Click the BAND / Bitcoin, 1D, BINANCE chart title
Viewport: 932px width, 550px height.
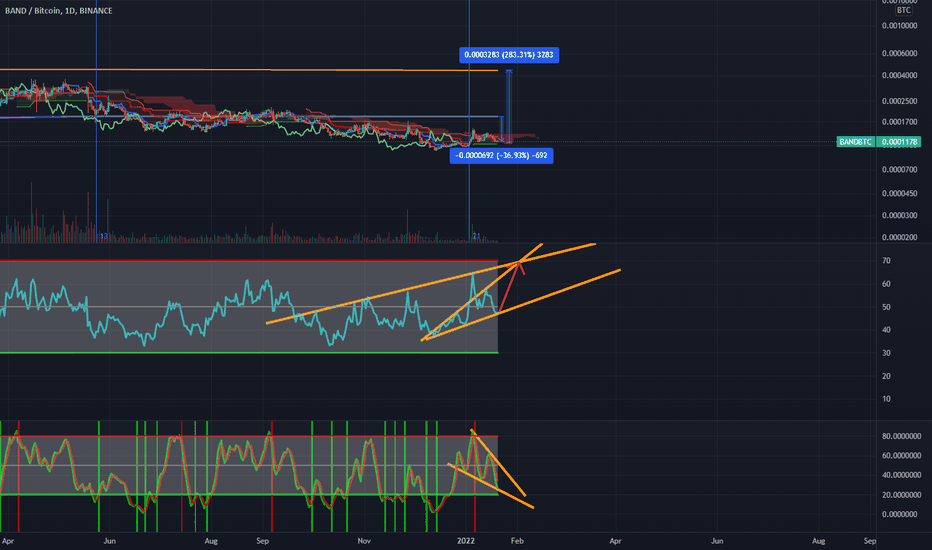58,11
